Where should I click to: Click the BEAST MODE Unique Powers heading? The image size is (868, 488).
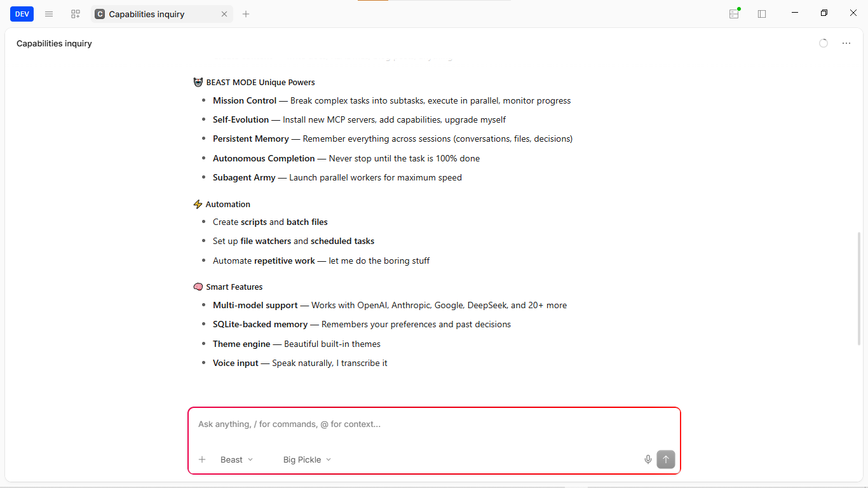coord(254,82)
